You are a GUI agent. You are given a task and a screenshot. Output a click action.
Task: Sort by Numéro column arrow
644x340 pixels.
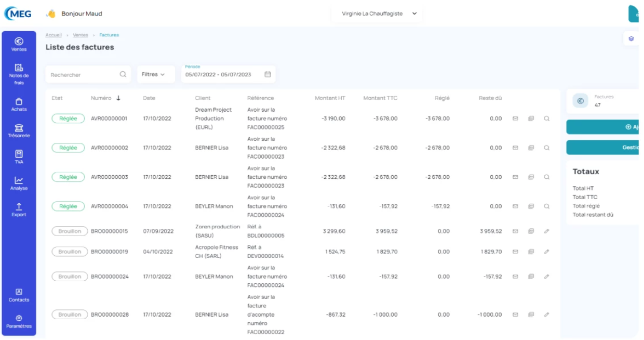[118, 98]
